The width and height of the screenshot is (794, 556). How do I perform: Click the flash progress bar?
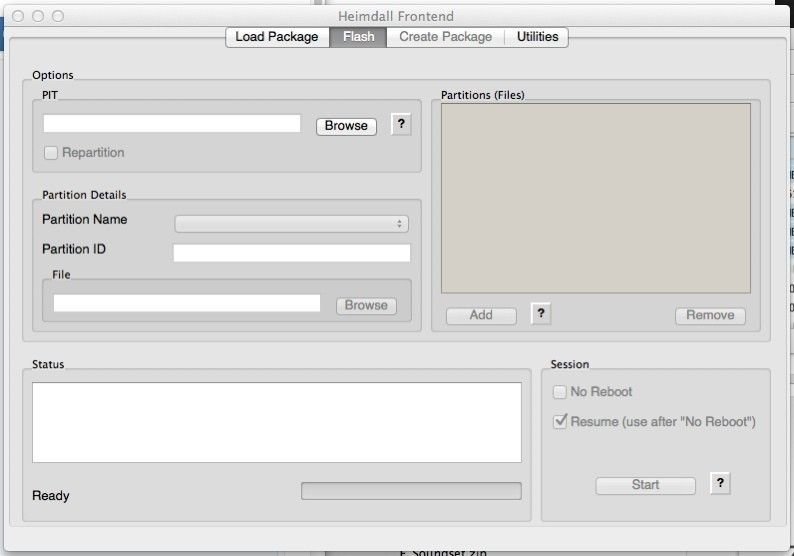point(411,491)
